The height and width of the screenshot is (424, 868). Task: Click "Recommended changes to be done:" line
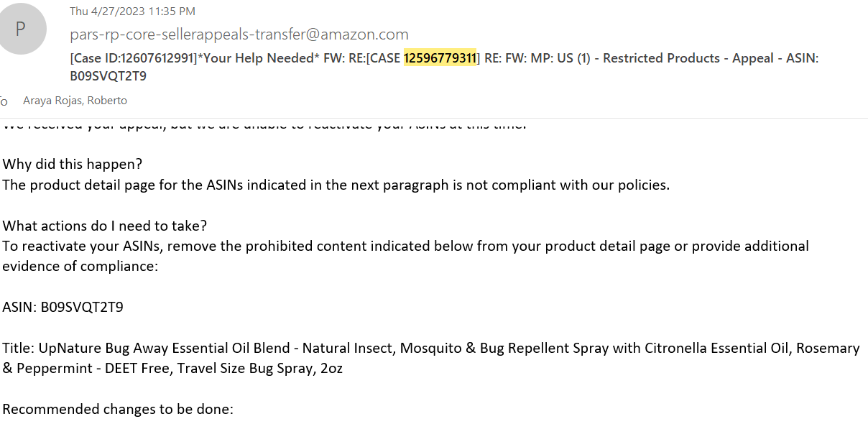[118, 410]
